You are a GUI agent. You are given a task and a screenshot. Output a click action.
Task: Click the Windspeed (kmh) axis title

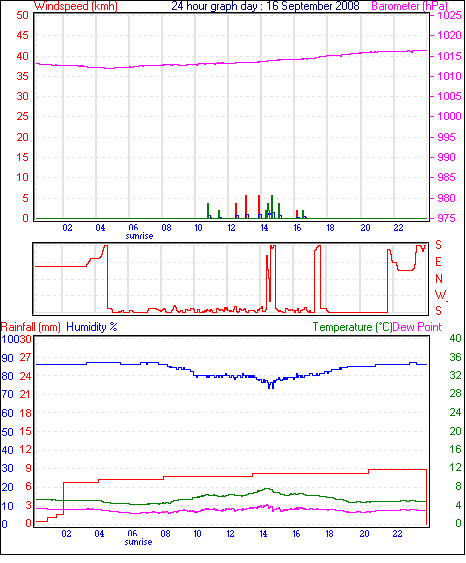point(76,6)
